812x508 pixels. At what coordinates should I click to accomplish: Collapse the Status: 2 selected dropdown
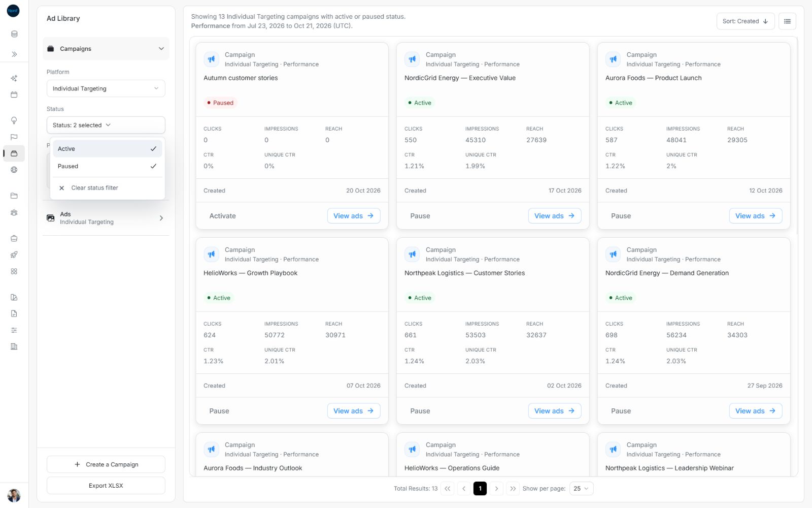[x=106, y=125]
